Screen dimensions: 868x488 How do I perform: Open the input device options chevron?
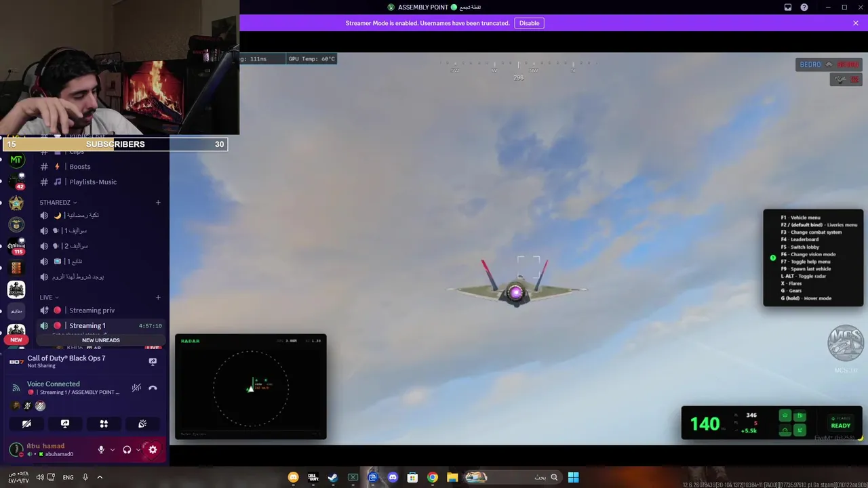[x=113, y=449]
